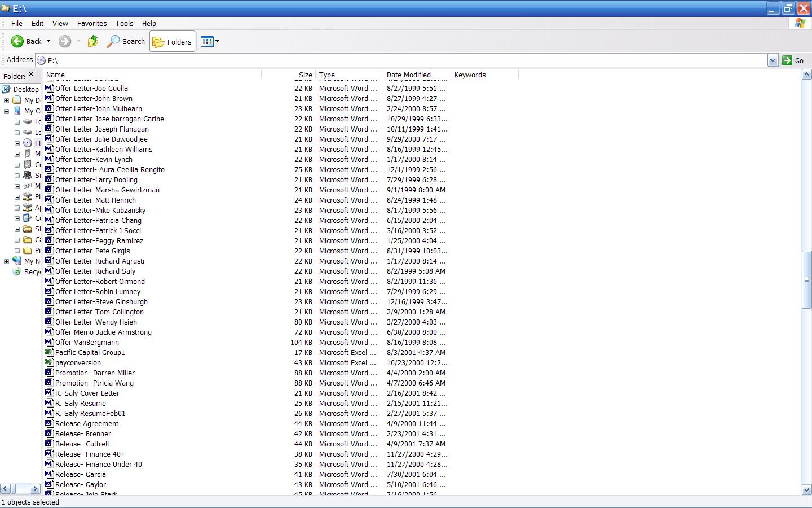812x508 pixels.
Task: Click in the Address bar field
Action: pos(401,60)
